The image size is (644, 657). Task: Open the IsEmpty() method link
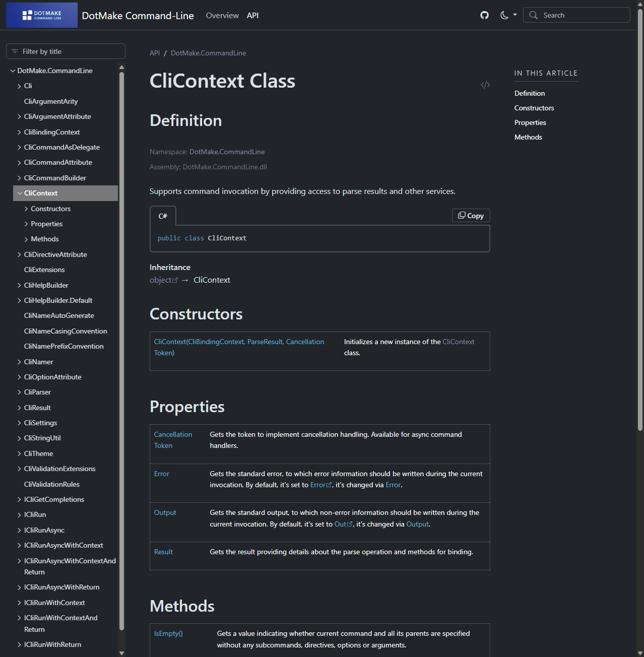click(x=168, y=633)
